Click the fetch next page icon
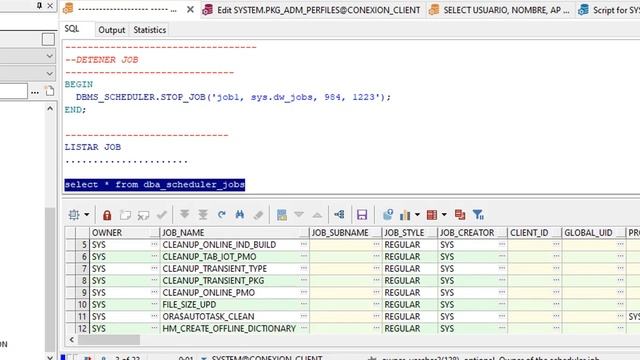The width and height of the screenshot is (640, 360). pyautogui.click(x=184, y=215)
